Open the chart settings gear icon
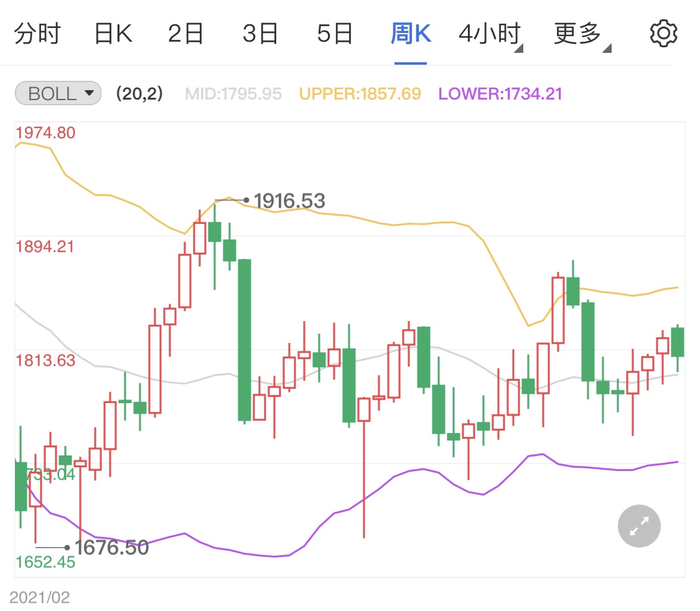Image resolution: width=700 pixels, height=611 pixels. 663,34
